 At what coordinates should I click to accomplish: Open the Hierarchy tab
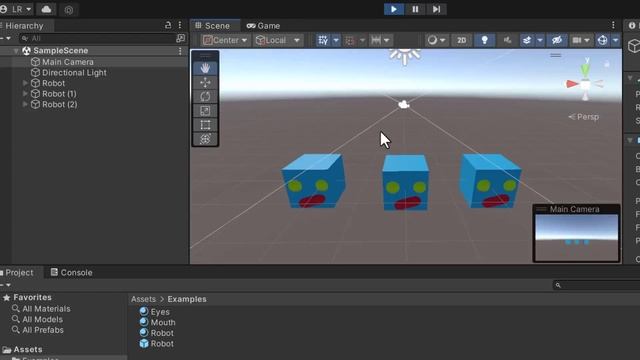(x=24, y=26)
